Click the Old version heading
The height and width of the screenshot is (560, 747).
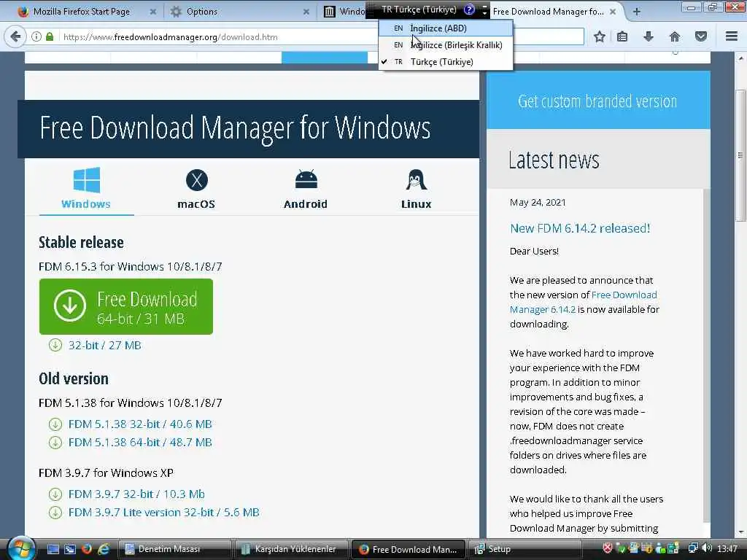pyautogui.click(x=74, y=378)
